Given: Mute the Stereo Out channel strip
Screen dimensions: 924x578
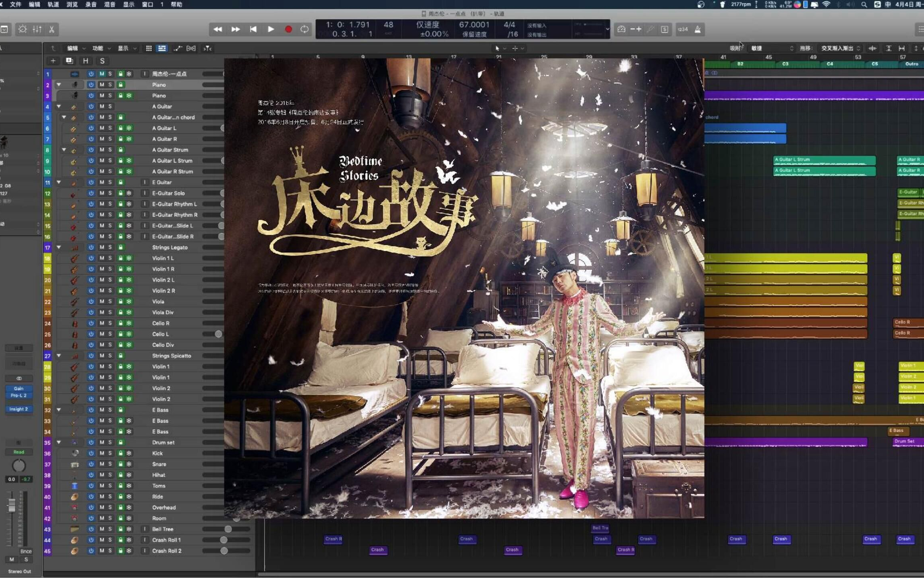Looking at the screenshot, I should (12, 560).
